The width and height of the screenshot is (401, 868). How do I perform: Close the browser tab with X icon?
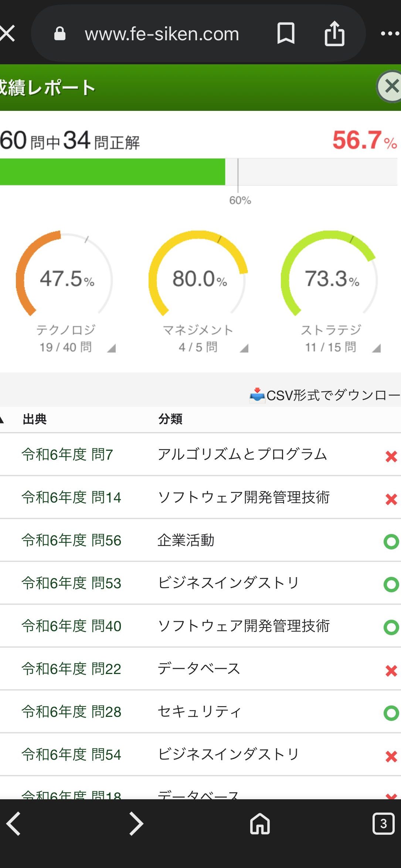point(7,34)
